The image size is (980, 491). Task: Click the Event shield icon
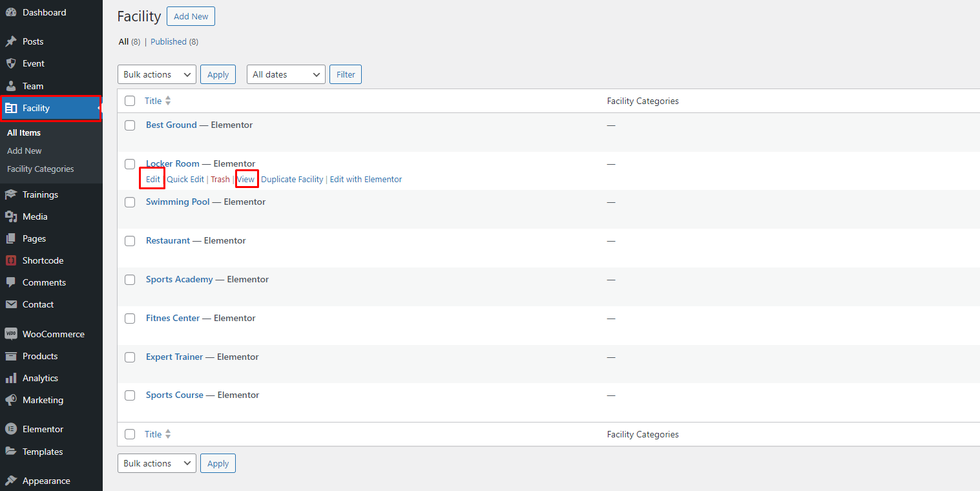click(x=11, y=63)
